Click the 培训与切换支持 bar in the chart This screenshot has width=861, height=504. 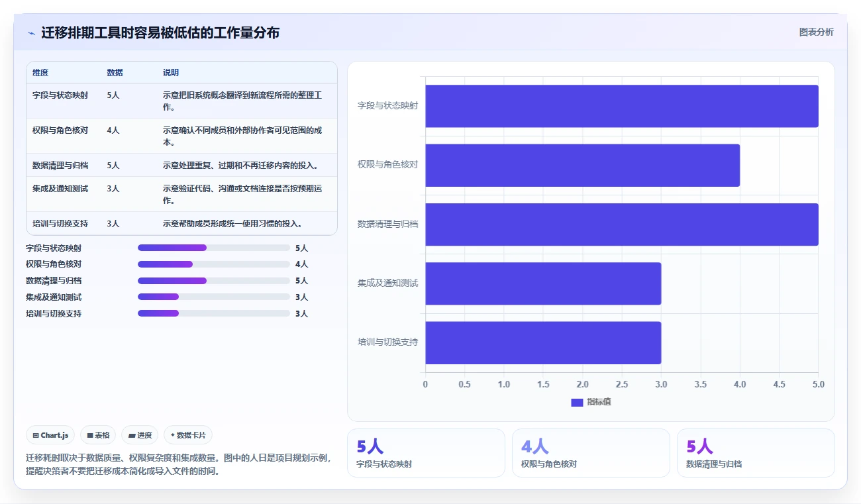543,342
